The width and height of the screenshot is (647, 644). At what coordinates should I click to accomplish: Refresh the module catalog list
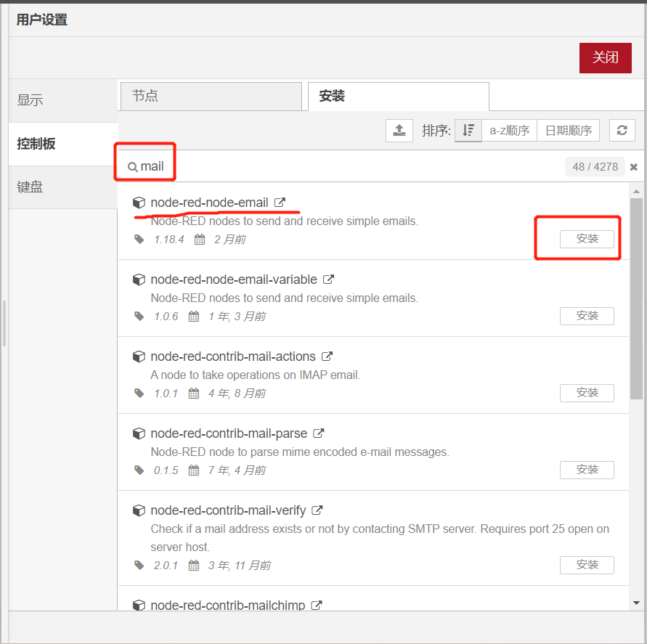pos(622,131)
